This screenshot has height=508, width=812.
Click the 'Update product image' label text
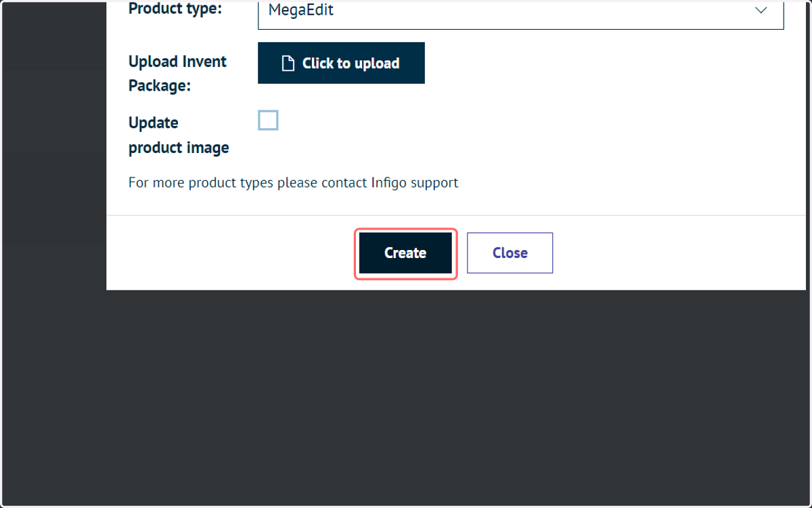click(179, 135)
